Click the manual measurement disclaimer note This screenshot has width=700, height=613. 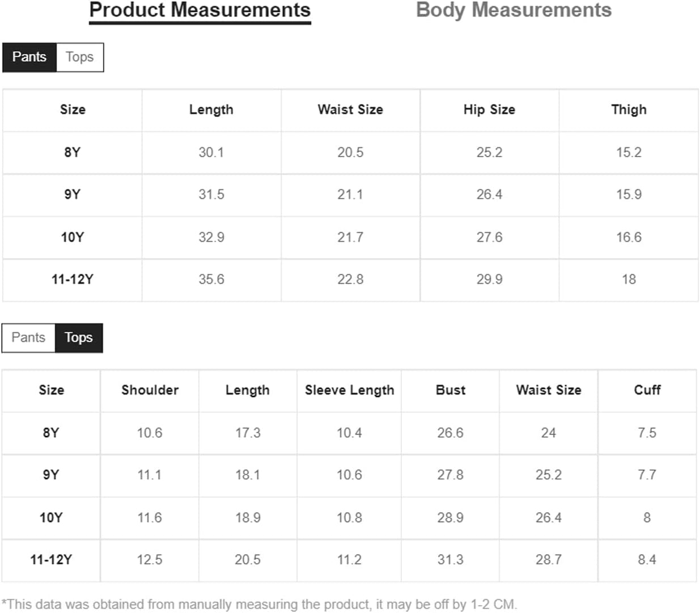[260, 604]
